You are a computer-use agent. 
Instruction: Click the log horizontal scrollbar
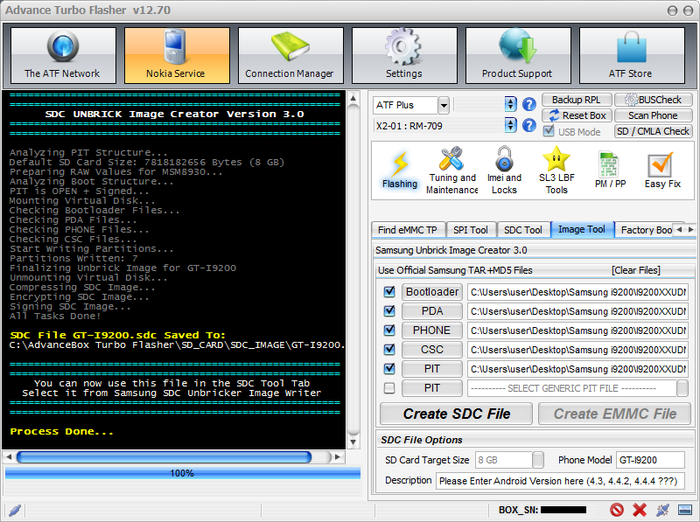pyautogui.click(x=172, y=457)
